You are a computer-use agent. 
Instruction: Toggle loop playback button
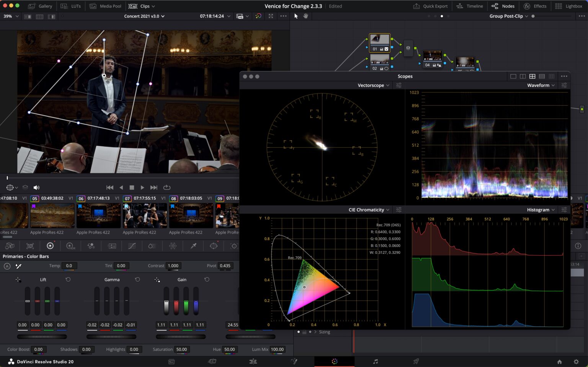[x=167, y=188]
